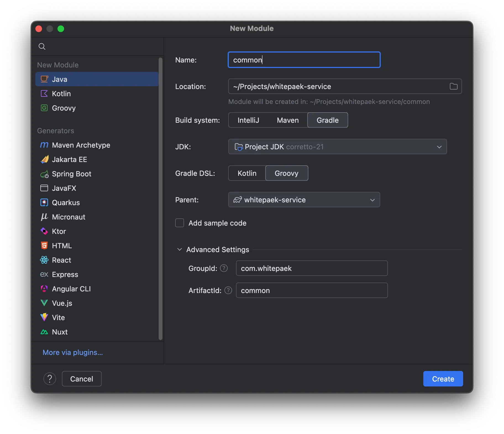The width and height of the screenshot is (504, 434).
Task: Select the HTML generator label
Action: (x=62, y=245)
